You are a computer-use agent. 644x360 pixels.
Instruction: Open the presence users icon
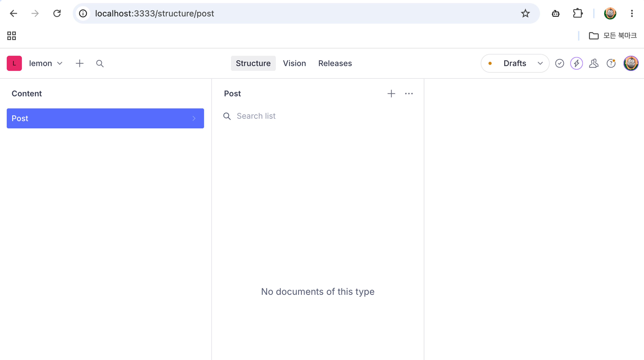point(594,63)
